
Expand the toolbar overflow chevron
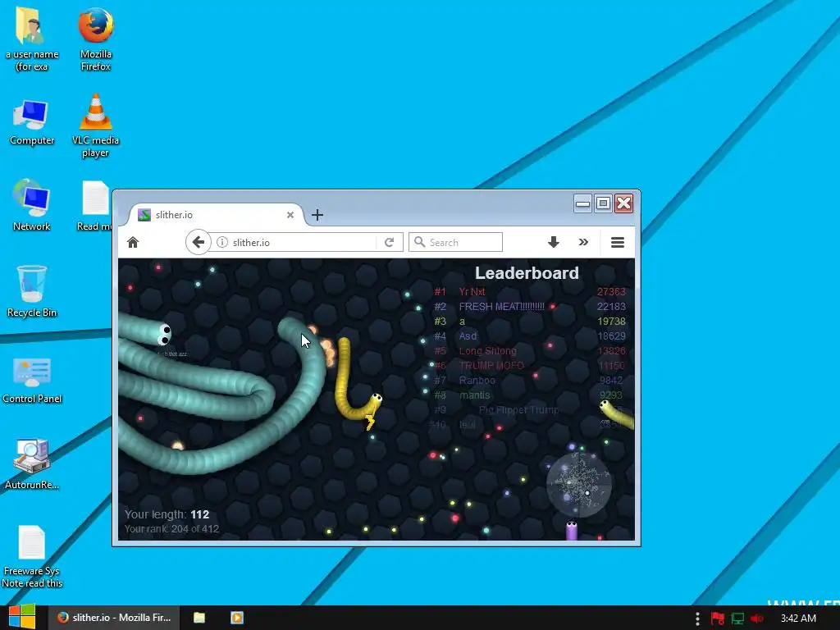click(583, 242)
